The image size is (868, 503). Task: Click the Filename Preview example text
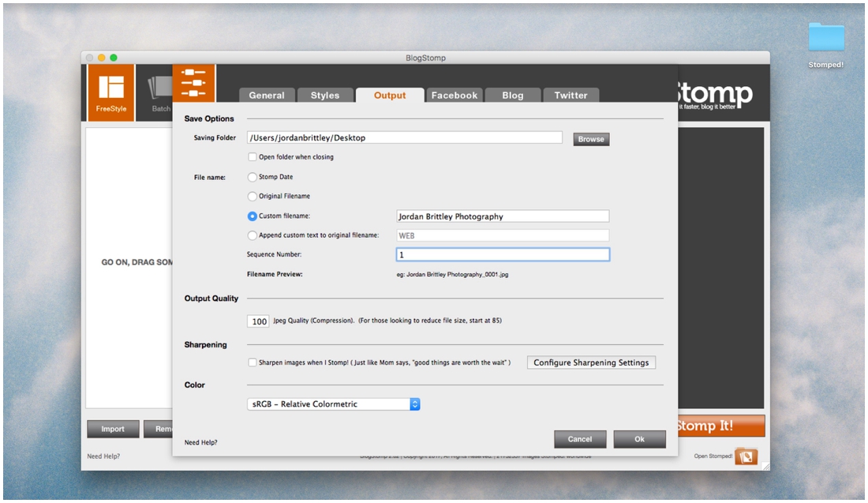(x=452, y=274)
